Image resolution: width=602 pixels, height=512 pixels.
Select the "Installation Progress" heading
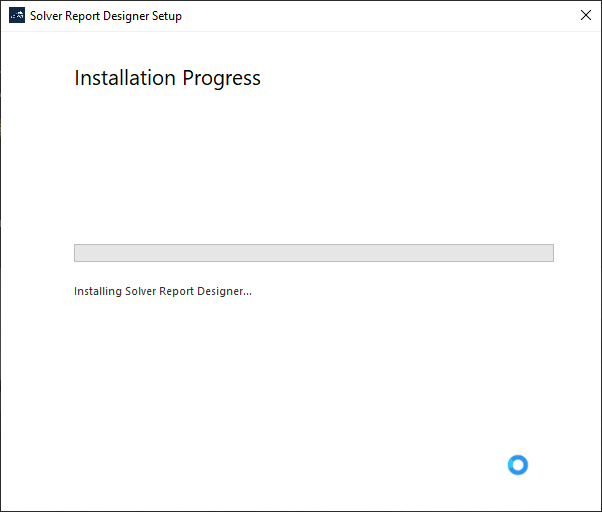pyautogui.click(x=167, y=78)
